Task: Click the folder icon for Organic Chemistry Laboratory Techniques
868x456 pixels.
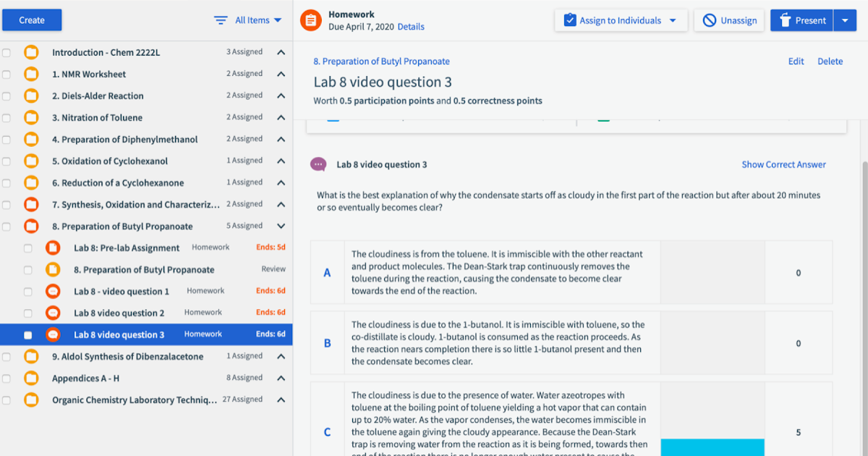Action: 31,400
